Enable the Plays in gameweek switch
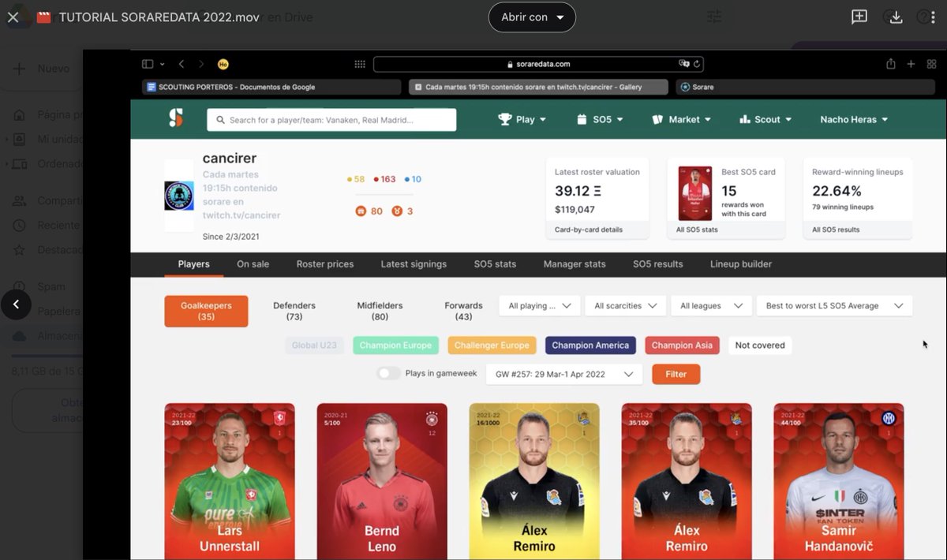This screenshot has height=560, width=947. (388, 374)
